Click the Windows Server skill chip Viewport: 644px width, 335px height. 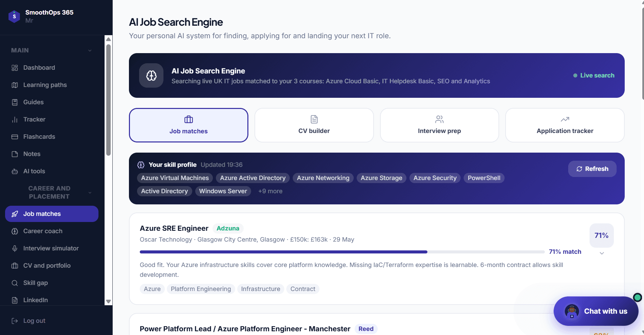[x=223, y=191]
